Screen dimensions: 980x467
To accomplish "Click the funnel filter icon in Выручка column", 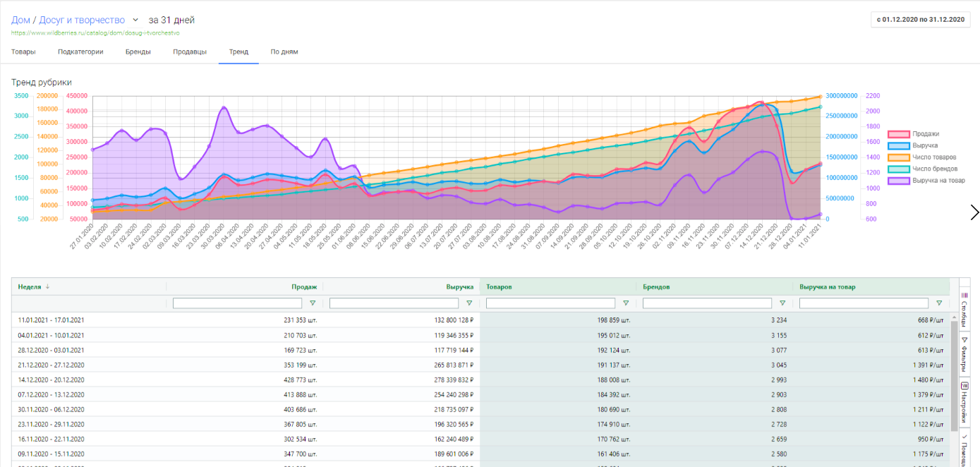I will click(468, 303).
